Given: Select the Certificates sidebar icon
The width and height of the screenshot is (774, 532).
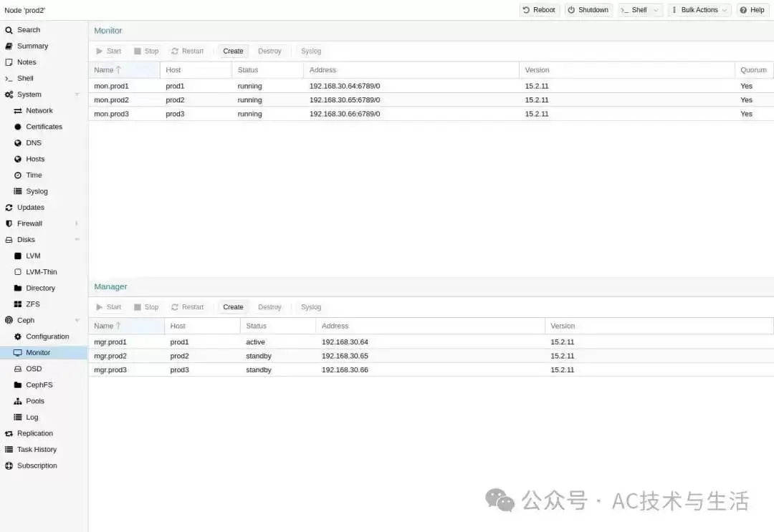Looking at the screenshot, I should (x=18, y=127).
